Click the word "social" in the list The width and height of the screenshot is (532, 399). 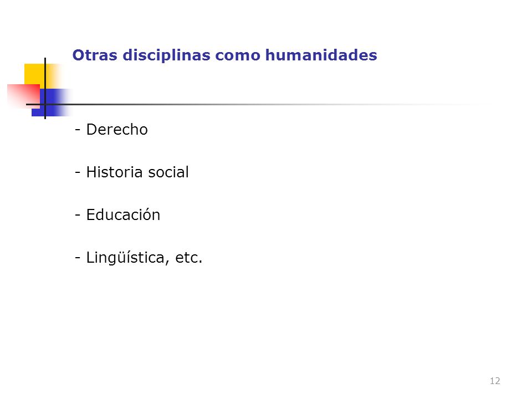pyautogui.click(x=168, y=172)
